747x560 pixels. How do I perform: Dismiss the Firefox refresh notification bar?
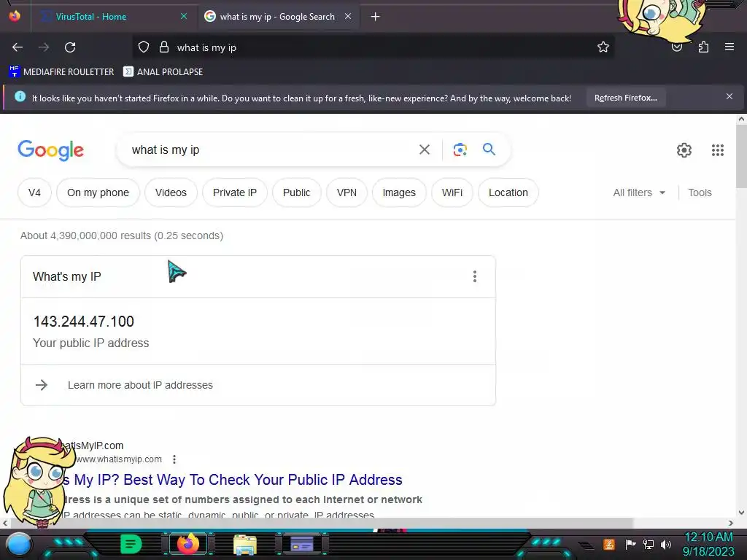pos(729,97)
